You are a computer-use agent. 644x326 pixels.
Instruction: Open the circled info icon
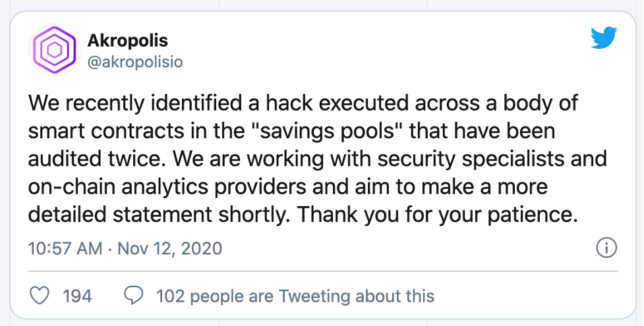(606, 248)
